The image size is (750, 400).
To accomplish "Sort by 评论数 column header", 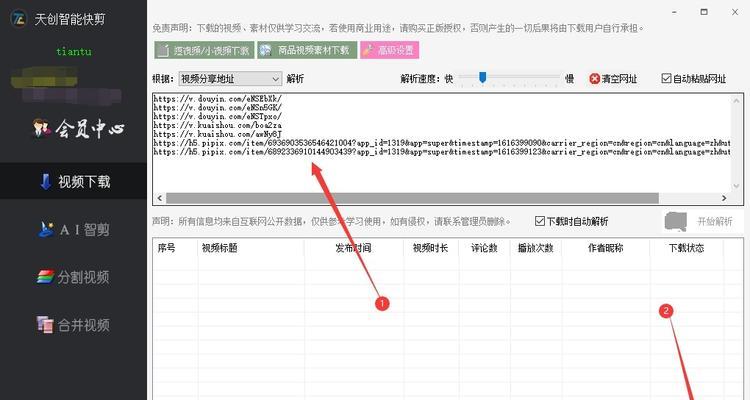I will (x=484, y=248).
